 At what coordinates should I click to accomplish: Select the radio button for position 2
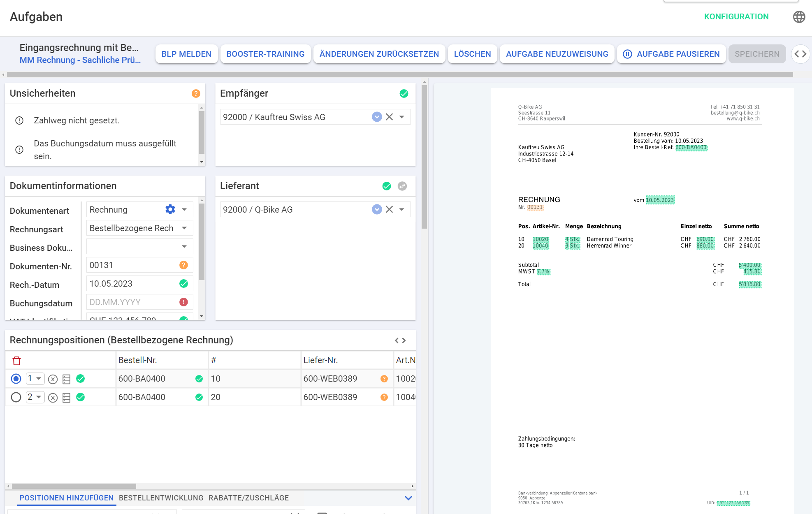(x=16, y=397)
